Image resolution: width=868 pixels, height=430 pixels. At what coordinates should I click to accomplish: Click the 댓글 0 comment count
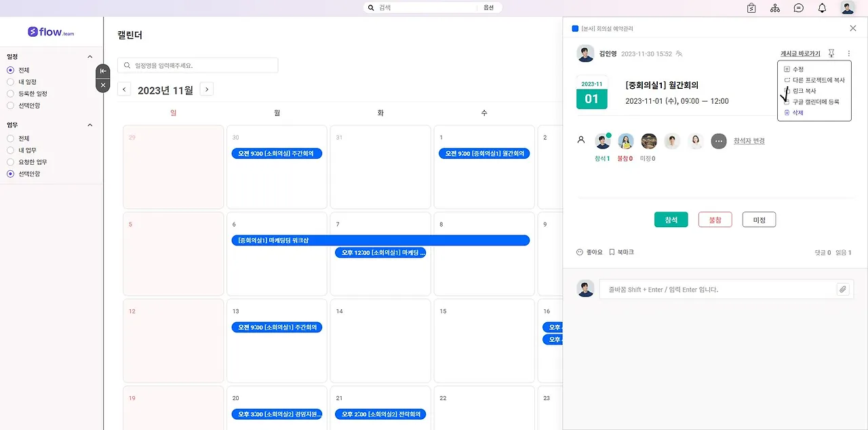[823, 253]
